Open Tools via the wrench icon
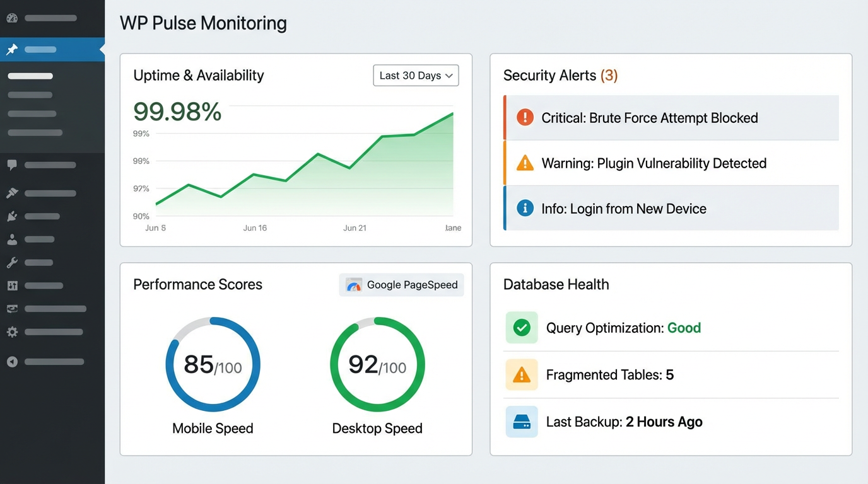Screen dimensions: 868x484 pos(11,262)
